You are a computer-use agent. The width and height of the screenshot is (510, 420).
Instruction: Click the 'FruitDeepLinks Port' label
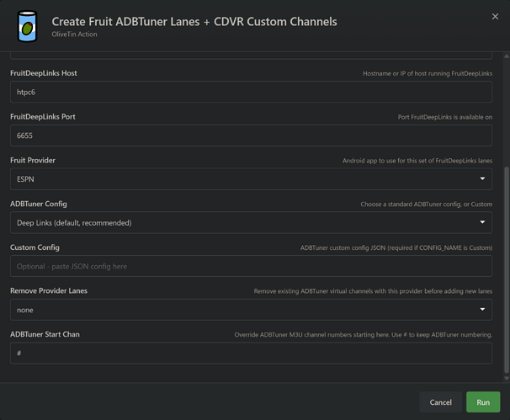coord(43,117)
